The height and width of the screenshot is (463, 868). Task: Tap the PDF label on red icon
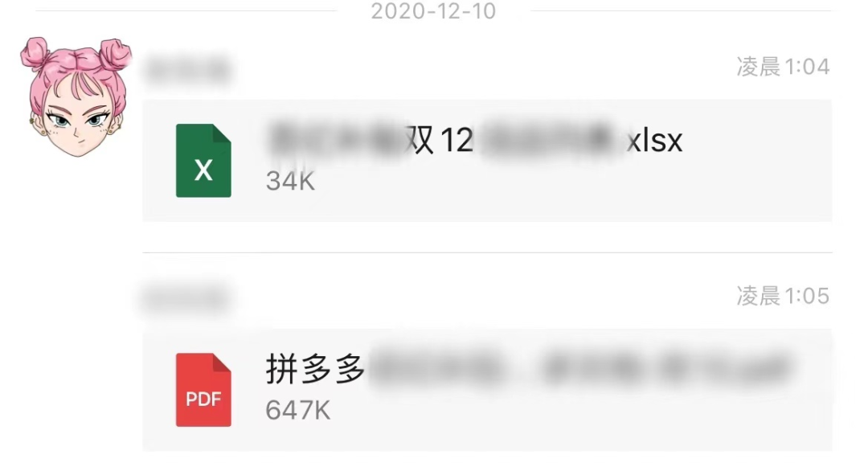(x=203, y=399)
